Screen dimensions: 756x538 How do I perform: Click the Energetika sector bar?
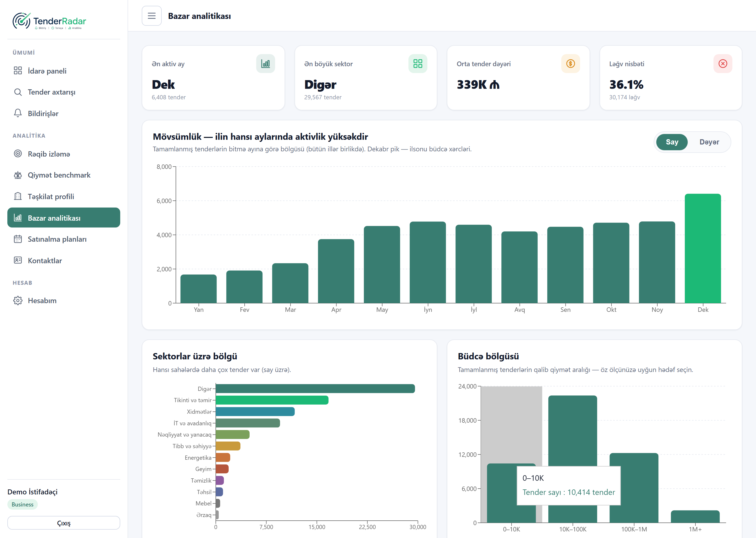(x=223, y=458)
